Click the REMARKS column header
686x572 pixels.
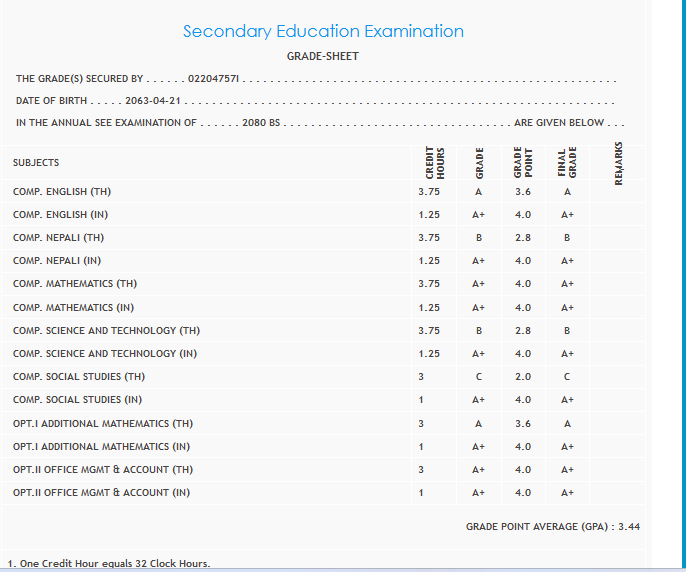[619, 162]
